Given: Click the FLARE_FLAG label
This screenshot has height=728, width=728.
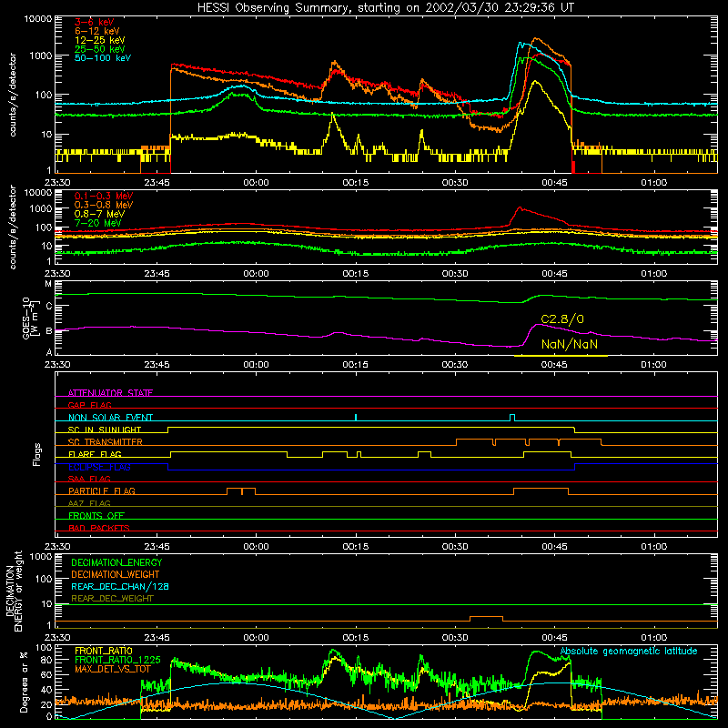Looking at the screenshot, I should [x=95, y=454].
